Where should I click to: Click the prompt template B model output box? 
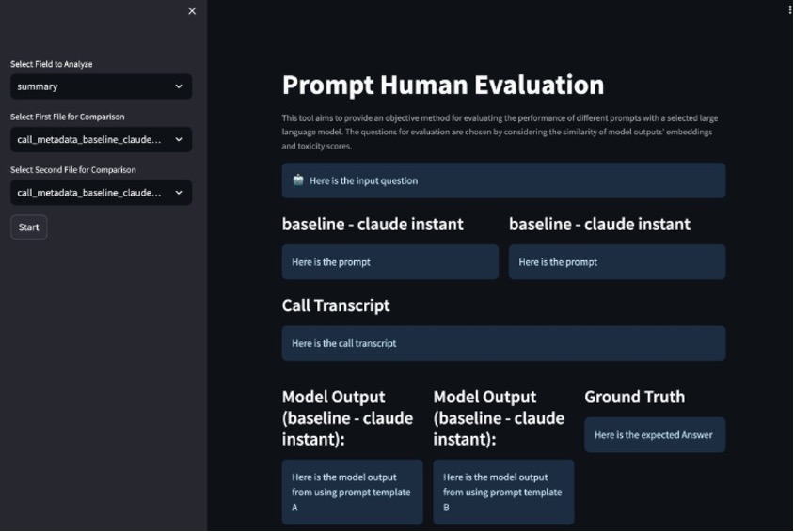503,492
